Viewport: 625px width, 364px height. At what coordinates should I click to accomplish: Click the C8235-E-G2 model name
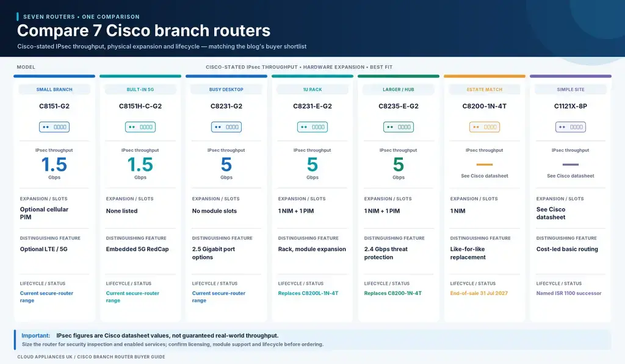click(x=399, y=106)
